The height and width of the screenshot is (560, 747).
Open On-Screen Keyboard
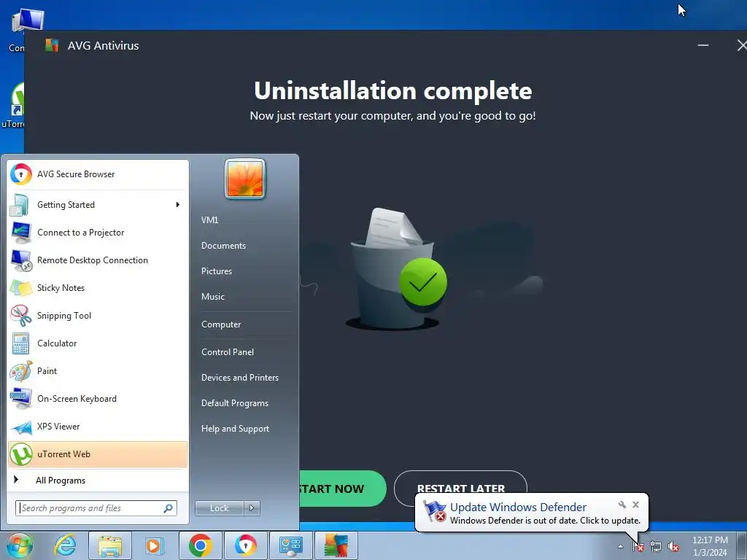(98, 399)
